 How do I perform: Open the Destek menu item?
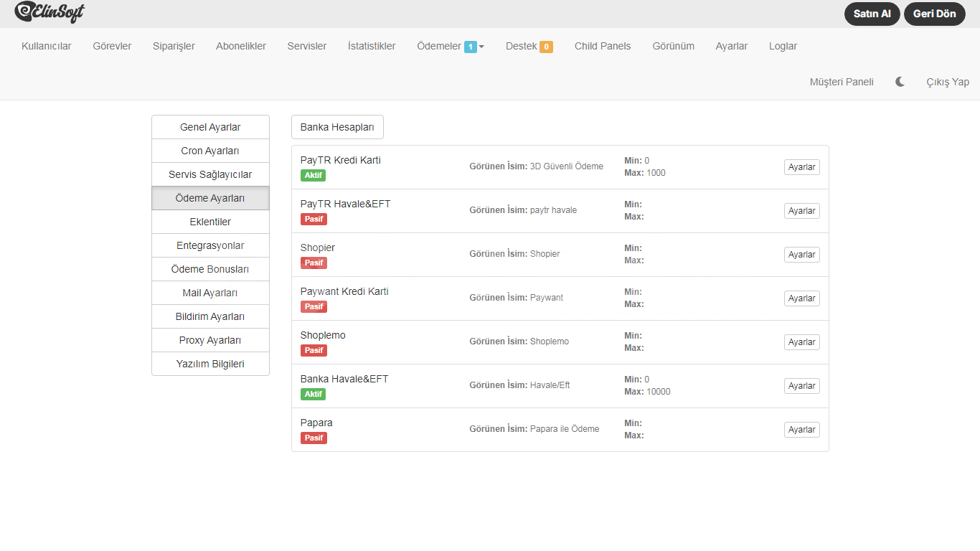(x=521, y=46)
